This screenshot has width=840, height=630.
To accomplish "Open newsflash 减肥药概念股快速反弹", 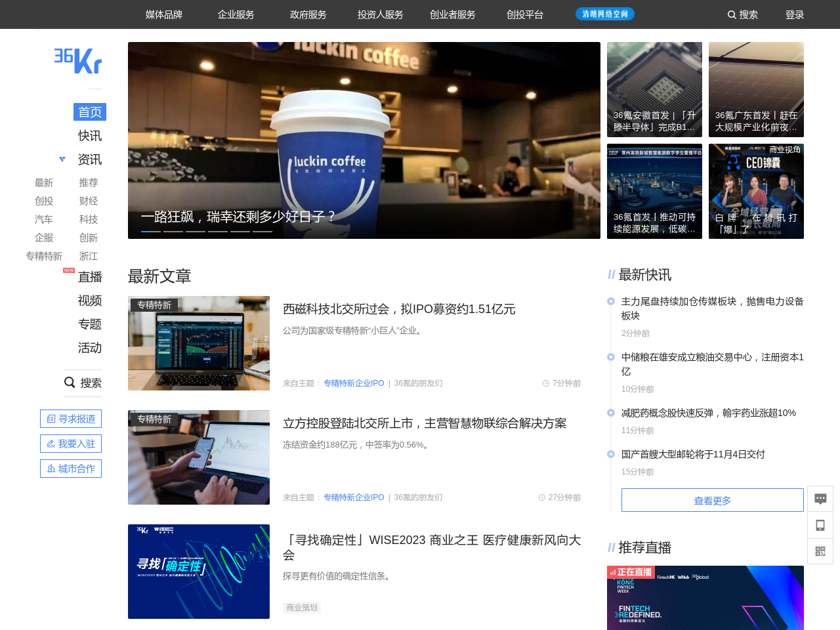I will pos(709,413).
